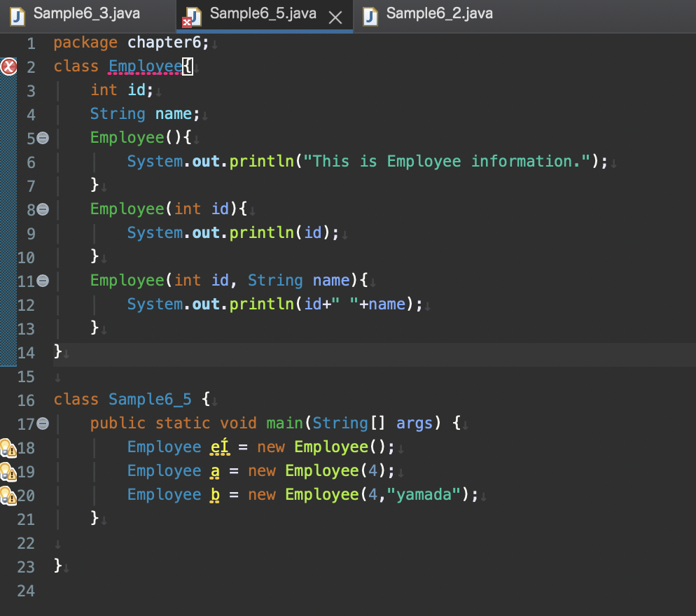The image size is (696, 616).
Task: Collapse the Employee() constructor at line 5
Action: [x=43, y=138]
